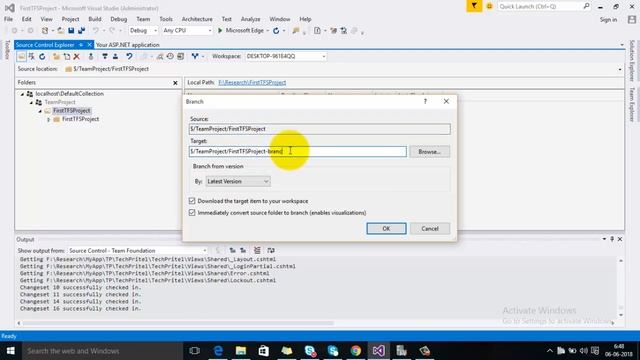Click the Open File icon in main toolbar
Screen dimensions: 640x360
60,31
